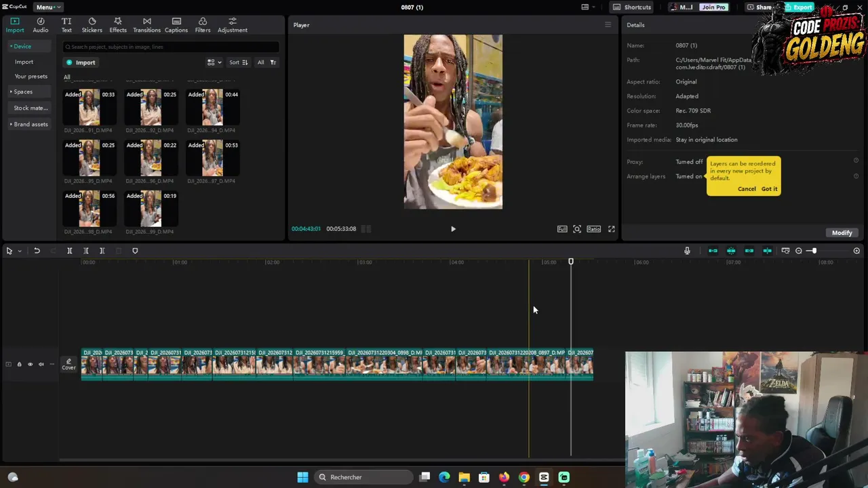Screen dimensions: 868x488
Task: Open Windows Start menu
Action: click(302, 477)
